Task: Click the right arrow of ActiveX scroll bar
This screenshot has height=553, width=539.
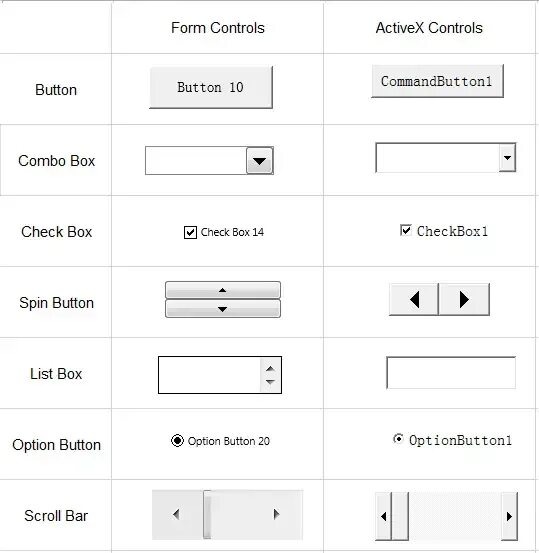Action: [509, 516]
